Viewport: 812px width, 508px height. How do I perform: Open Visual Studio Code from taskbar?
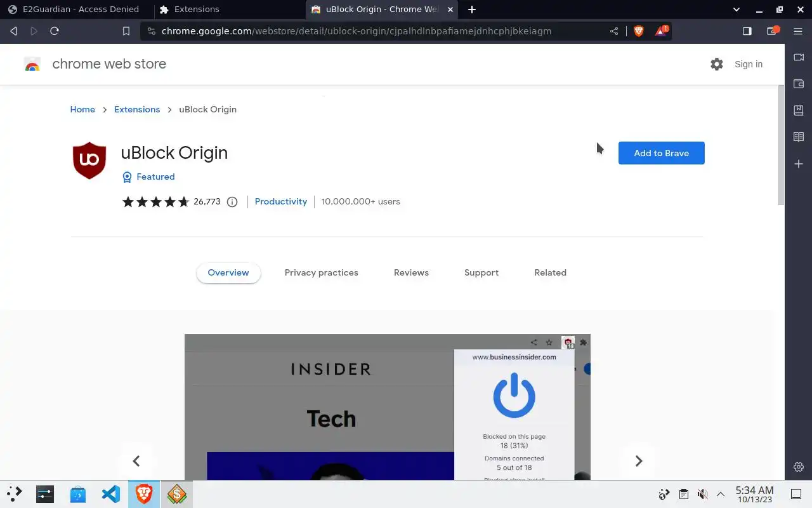click(x=111, y=494)
